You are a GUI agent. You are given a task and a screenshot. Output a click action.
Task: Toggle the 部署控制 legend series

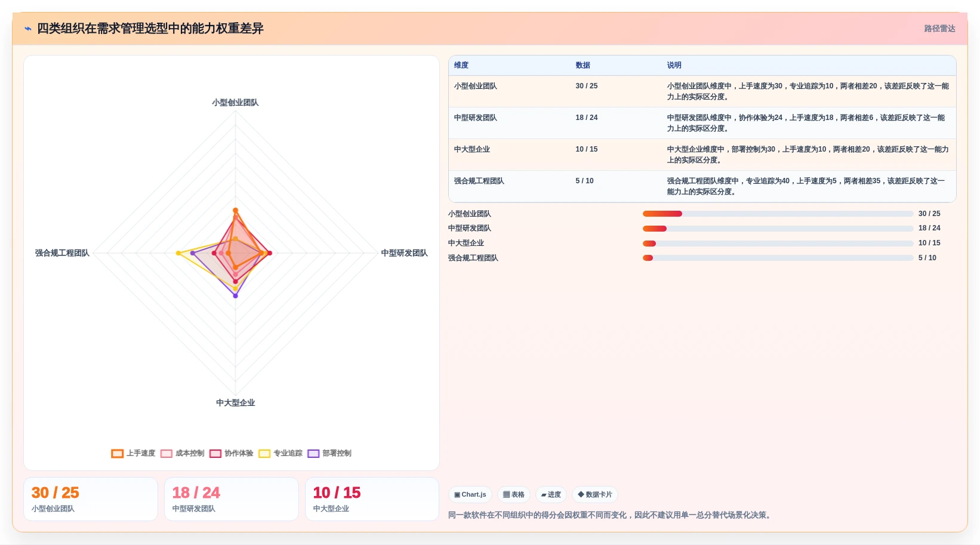pos(329,454)
